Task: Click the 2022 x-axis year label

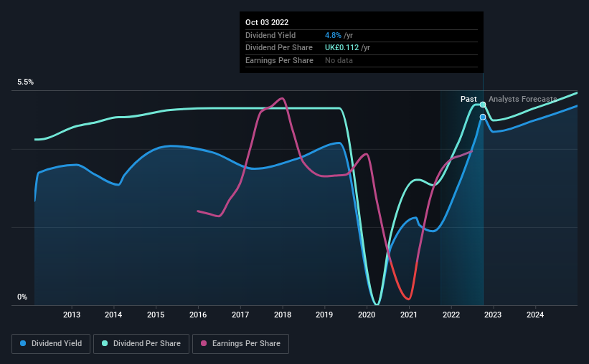Action: (x=451, y=315)
